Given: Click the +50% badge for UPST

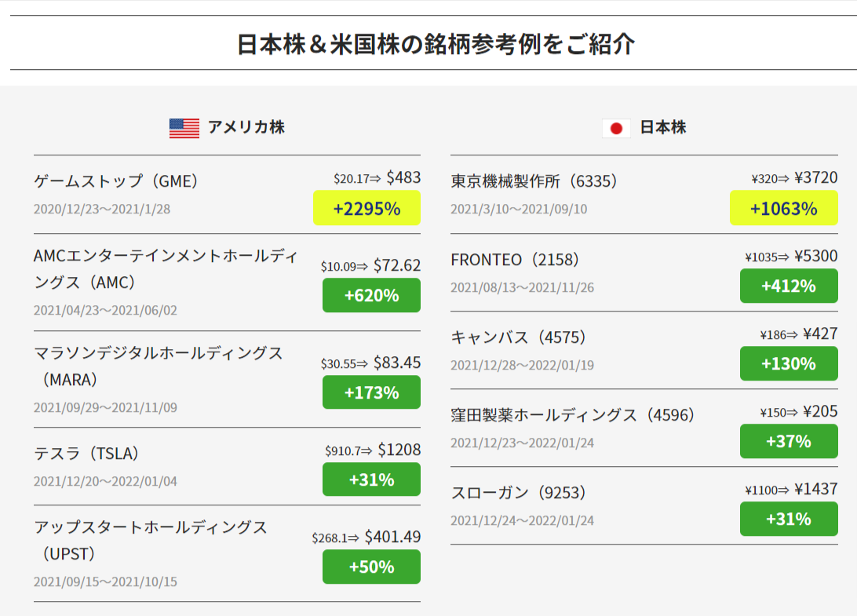Looking at the screenshot, I should [372, 567].
